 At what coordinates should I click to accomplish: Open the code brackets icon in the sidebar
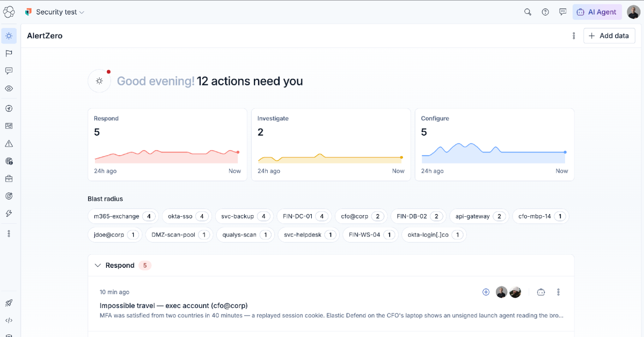9,320
